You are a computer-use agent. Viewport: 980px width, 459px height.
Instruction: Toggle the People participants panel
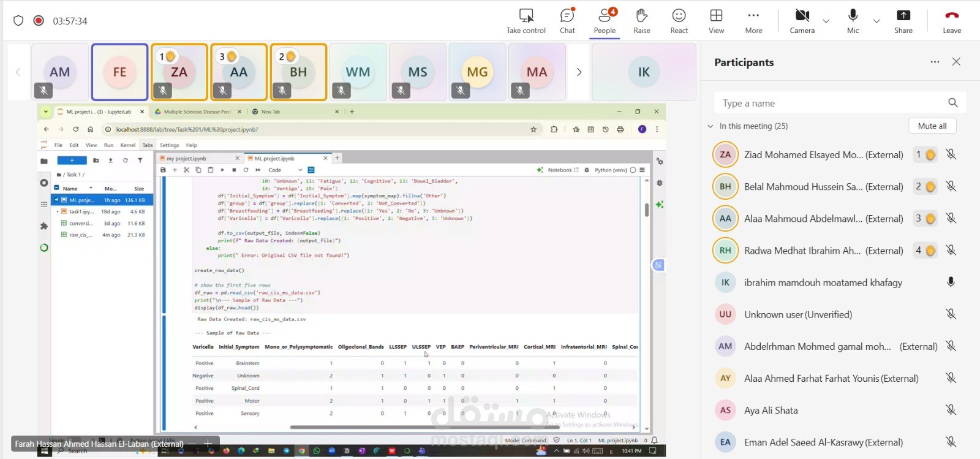click(x=605, y=21)
